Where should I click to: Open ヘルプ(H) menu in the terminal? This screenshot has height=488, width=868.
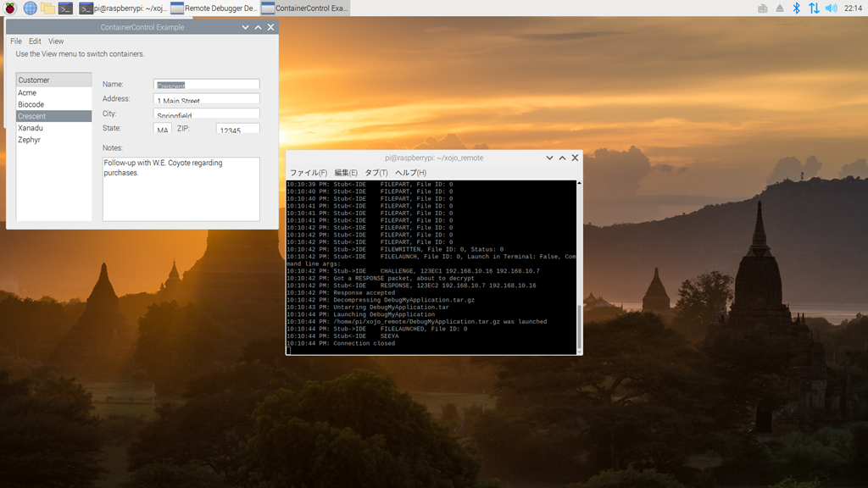410,173
